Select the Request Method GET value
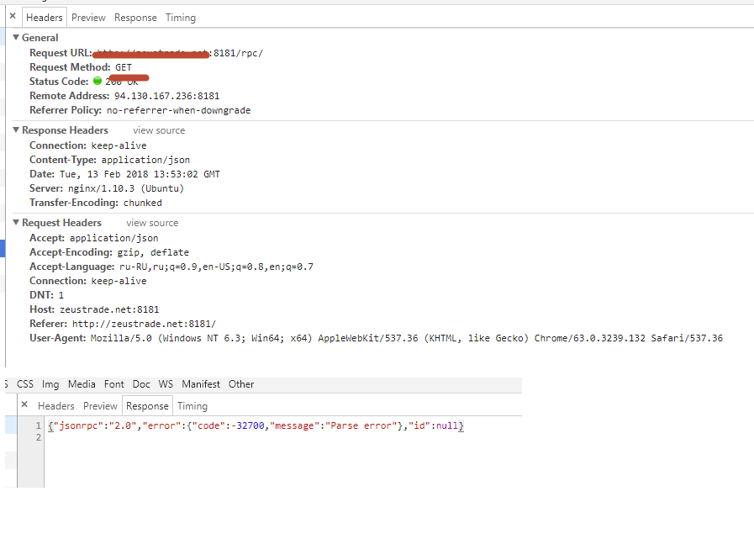This screenshot has height=560, width=754. tap(124, 67)
